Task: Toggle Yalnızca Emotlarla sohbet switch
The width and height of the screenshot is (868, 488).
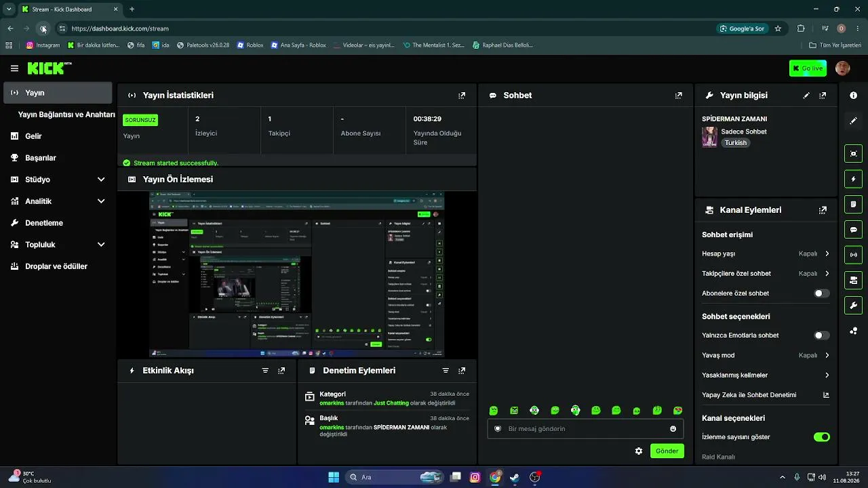Action: click(821, 335)
